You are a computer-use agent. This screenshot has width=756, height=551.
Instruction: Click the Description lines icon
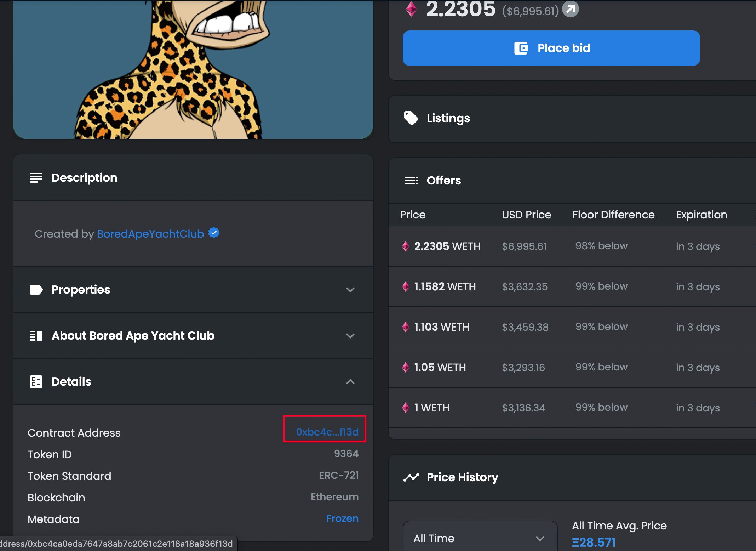pos(36,178)
